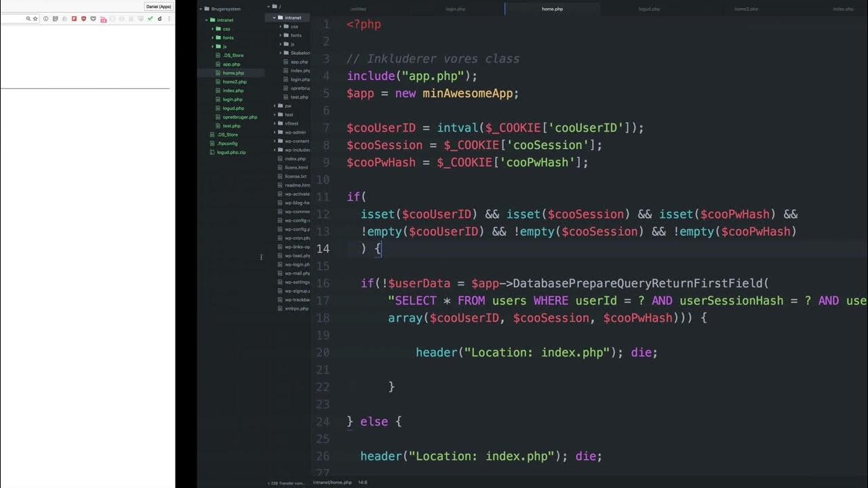Screen dimensions: 868x488
Task: Click the Pocket heart extension icon
Action: coord(94,19)
